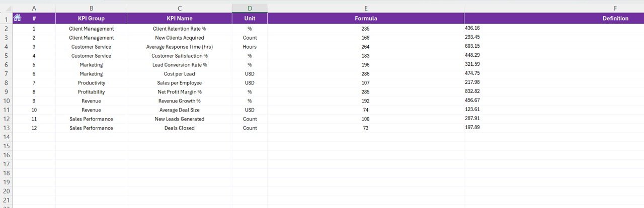Click the Deals Closed cell

tap(179, 128)
